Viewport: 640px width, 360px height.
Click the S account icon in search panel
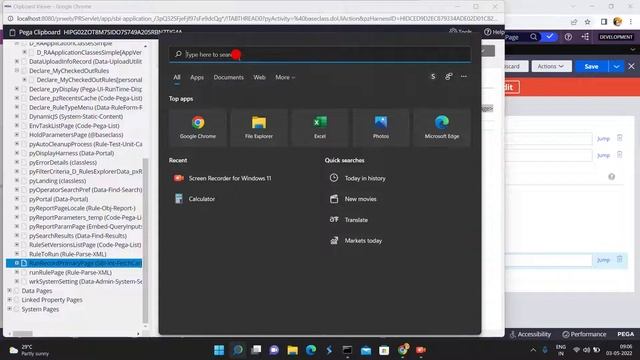tap(433, 77)
